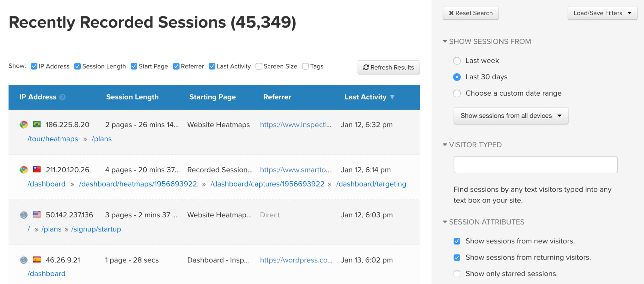
Task: Click the Chrome browser icon for 186.225.8.20
Action: click(x=24, y=125)
